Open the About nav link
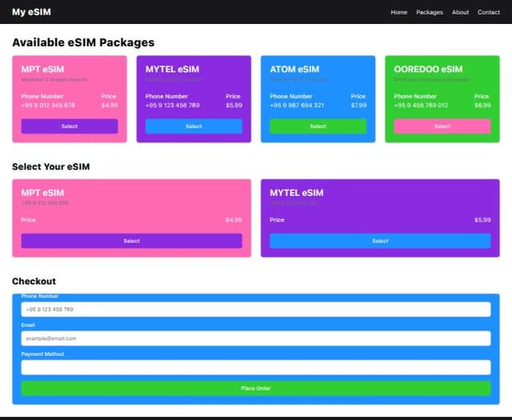Image resolution: width=512 pixels, height=420 pixels. [460, 12]
